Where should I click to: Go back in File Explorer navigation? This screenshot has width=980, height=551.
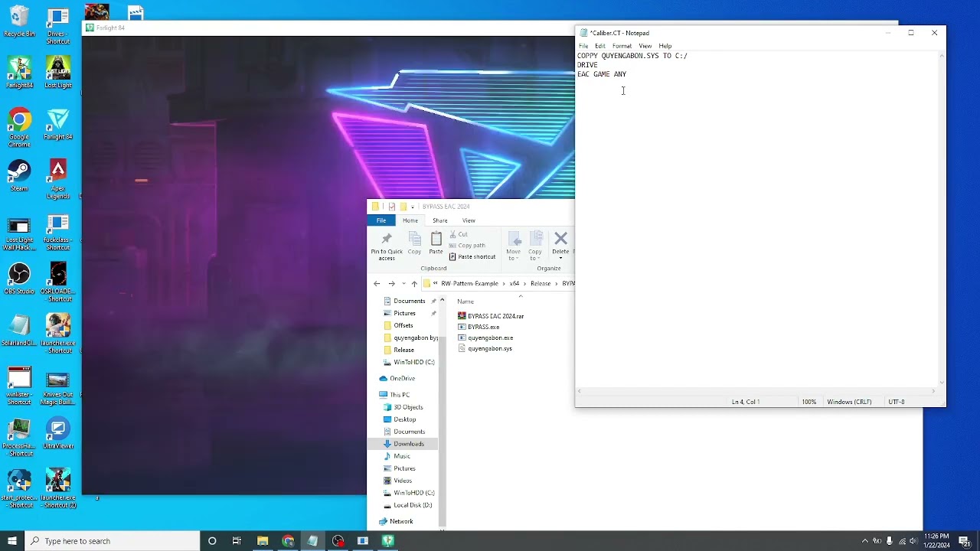coord(377,284)
